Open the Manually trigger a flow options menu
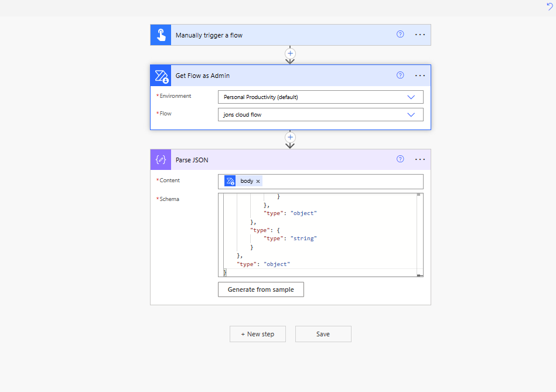The height and width of the screenshot is (392, 556). [419, 35]
